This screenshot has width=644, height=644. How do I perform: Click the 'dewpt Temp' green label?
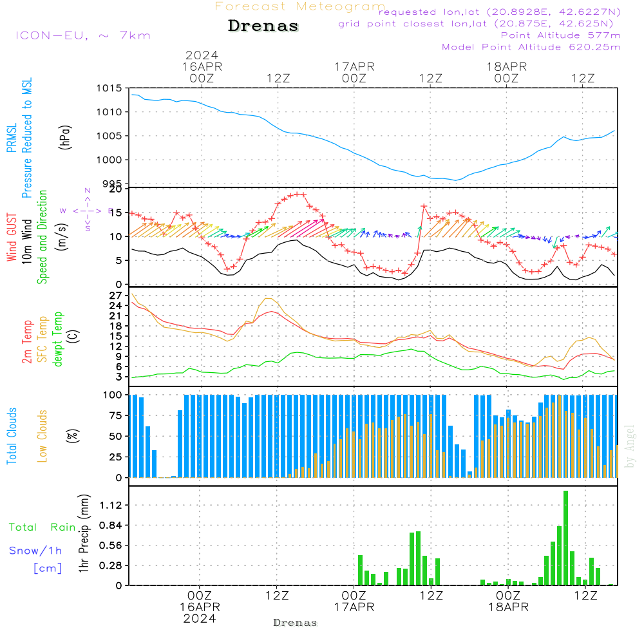tap(57, 339)
